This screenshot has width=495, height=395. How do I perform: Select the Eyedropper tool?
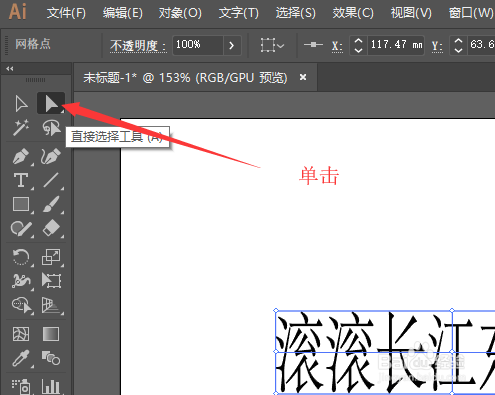click(21, 358)
